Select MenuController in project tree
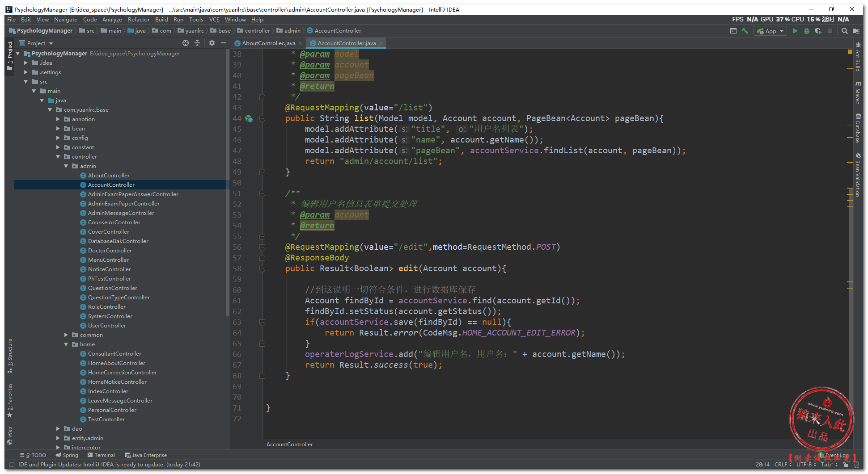The image size is (868, 474). 108,260
